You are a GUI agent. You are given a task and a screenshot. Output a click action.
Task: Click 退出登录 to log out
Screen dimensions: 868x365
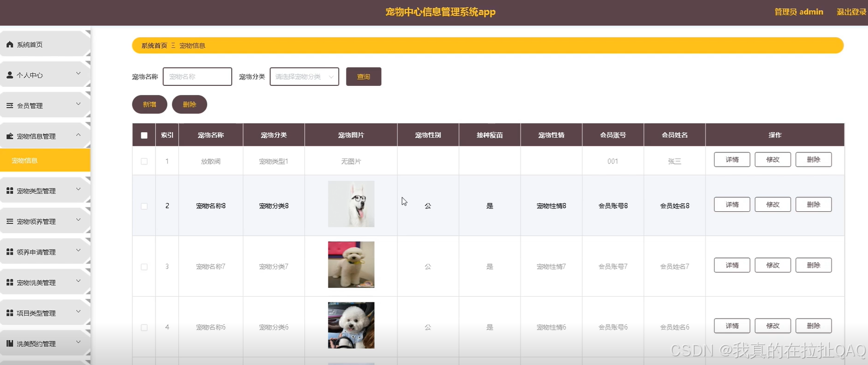851,12
